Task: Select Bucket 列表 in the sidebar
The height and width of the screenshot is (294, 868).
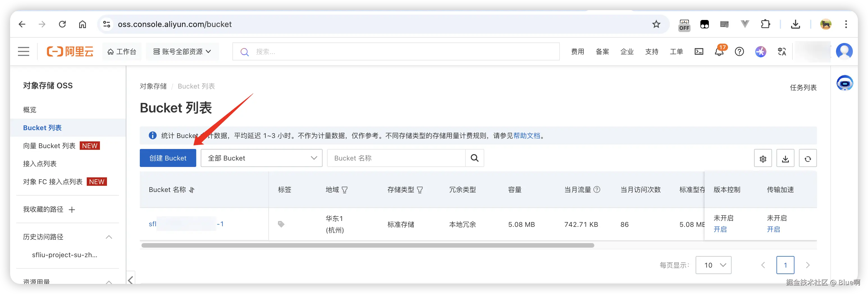Action: pyautogui.click(x=42, y=128)
